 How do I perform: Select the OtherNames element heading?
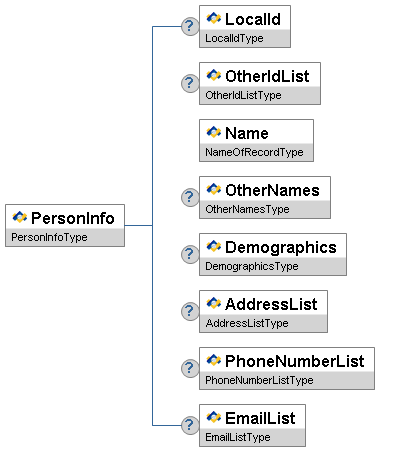(x=272, y=190)
